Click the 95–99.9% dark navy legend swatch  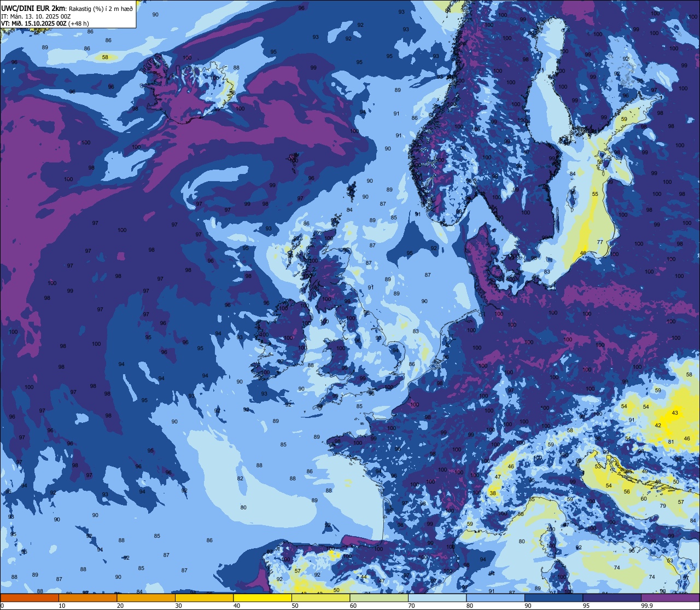click(x=612, y=598)
